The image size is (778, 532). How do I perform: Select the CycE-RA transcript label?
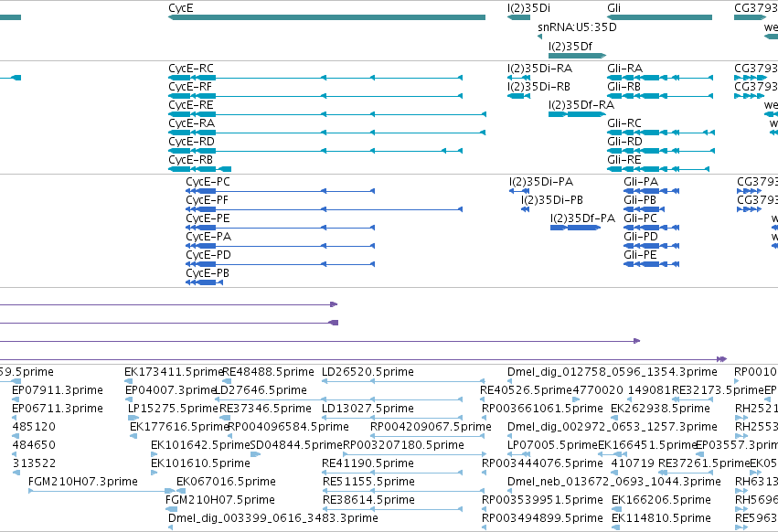pyautogui.click(x=191, y=123)
